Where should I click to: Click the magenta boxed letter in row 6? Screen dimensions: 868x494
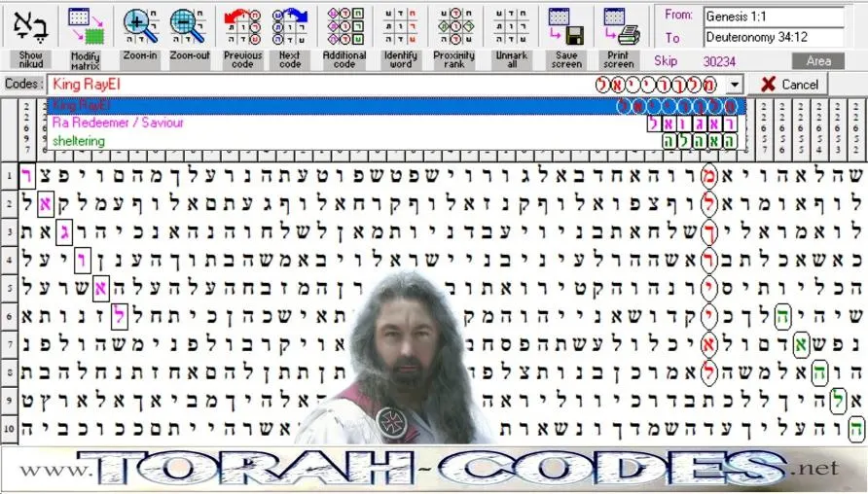[119, 316]
